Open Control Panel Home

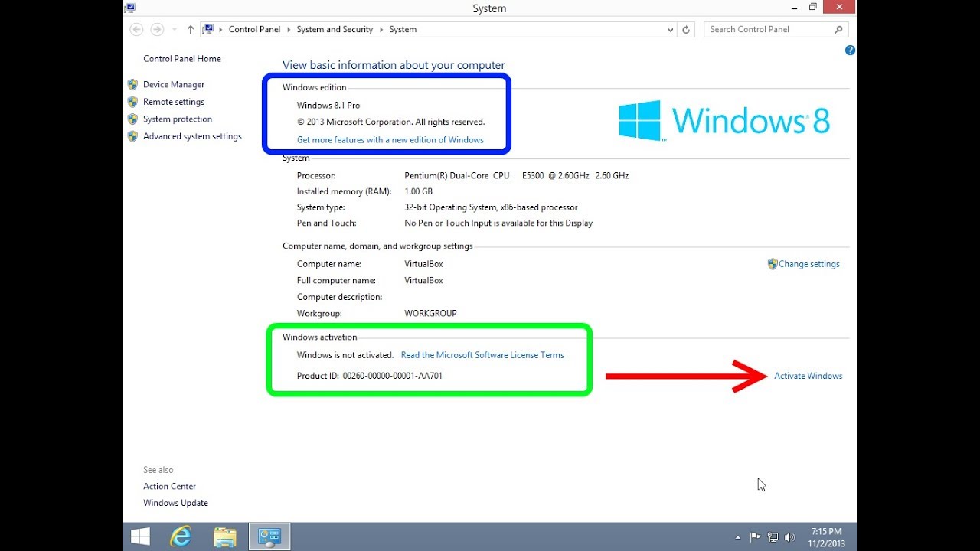182,59
